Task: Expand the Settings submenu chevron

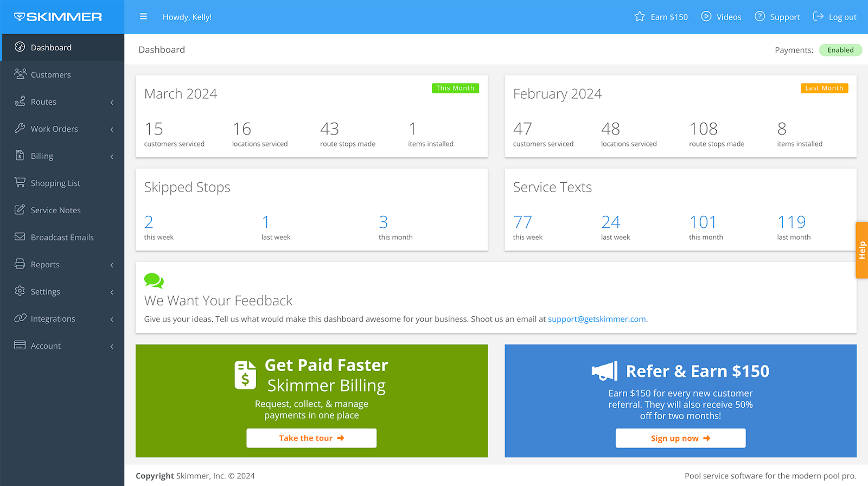Action: coord(112,292)
